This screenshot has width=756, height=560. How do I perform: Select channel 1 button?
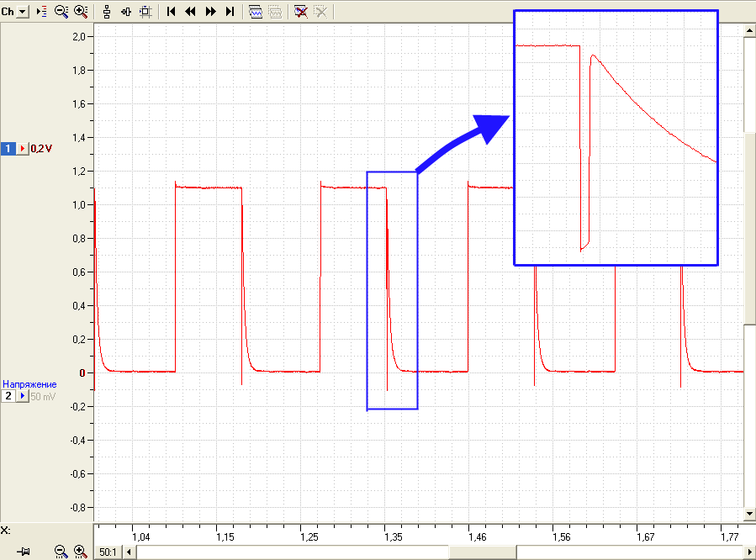pos(8,149)
